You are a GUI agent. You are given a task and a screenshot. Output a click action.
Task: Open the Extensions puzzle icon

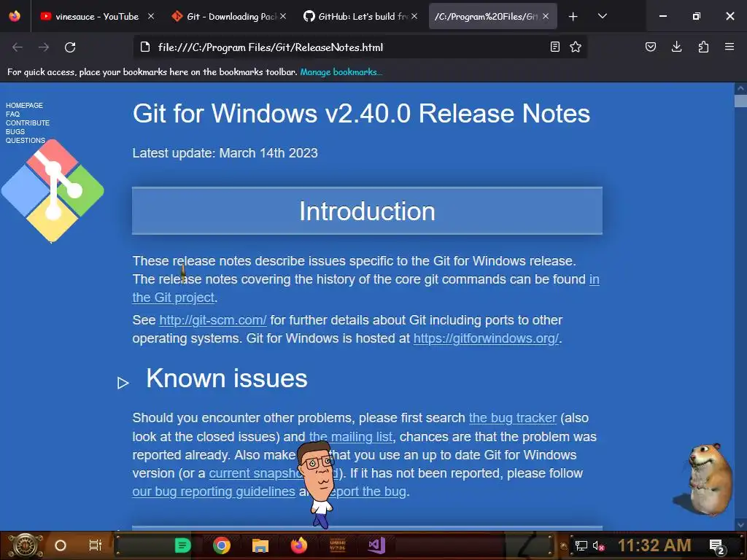(x=703, y=47)
